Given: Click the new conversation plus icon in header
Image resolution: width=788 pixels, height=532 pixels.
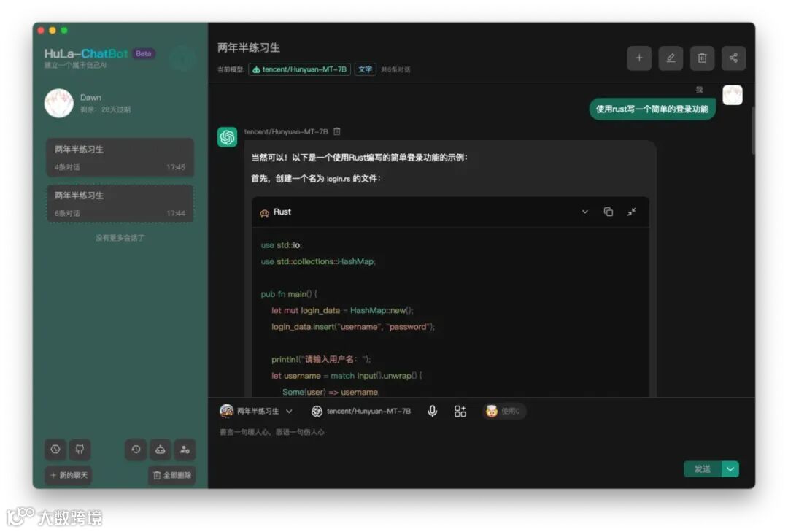Looking at the screenshot, I should (x=638, y=58).
